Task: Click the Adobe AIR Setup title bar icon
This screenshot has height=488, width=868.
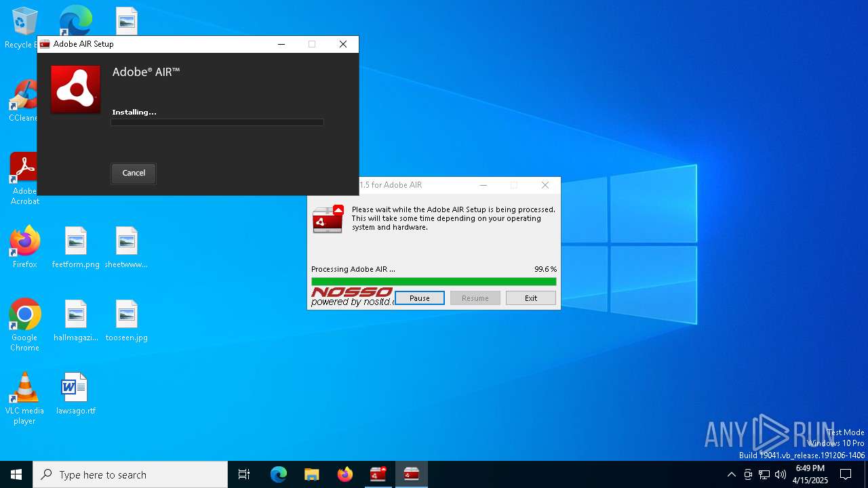Action: click(45, 44)
